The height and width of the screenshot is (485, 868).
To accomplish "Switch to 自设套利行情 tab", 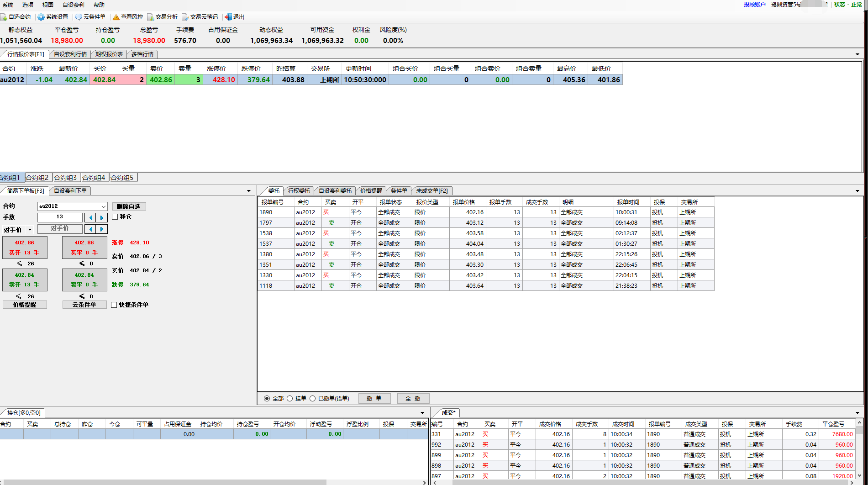I will 70,54.
